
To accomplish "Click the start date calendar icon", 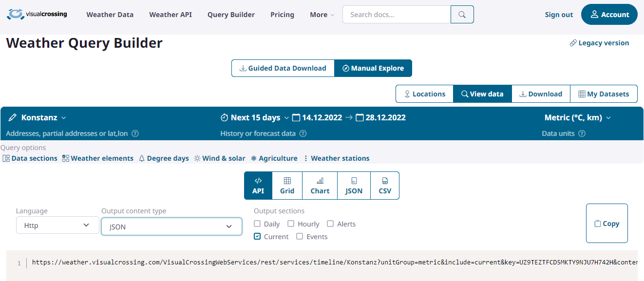I will [296, 117].
